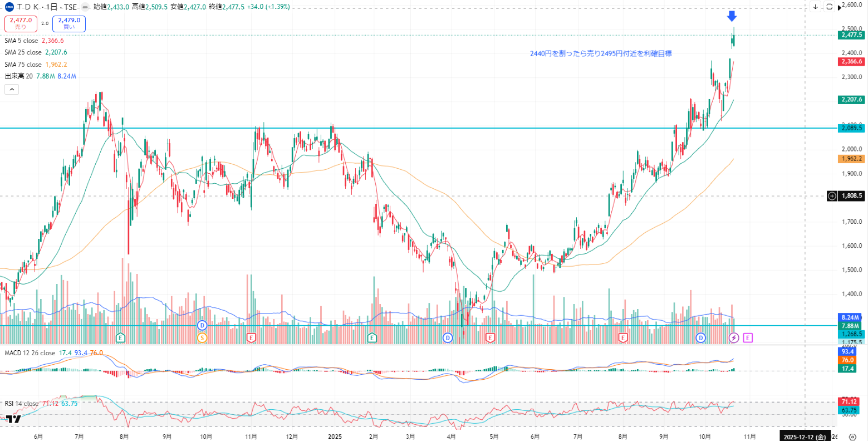Click the orange S split marker

pyautogui.click(x=202, y=337)
